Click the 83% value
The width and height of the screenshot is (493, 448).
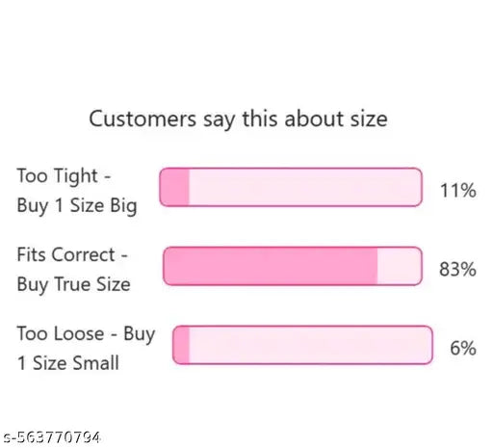[457, 269]
